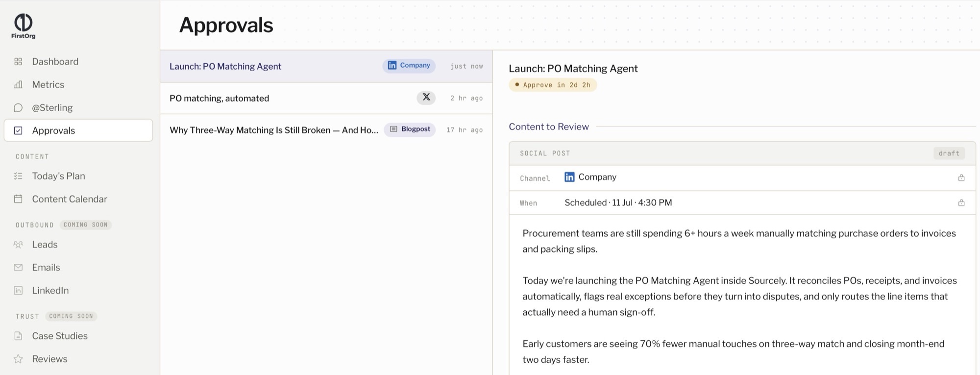This screenshot has width=980, height=375.
Task: Go to Emails in the sidebar
Action: point(78,268)
